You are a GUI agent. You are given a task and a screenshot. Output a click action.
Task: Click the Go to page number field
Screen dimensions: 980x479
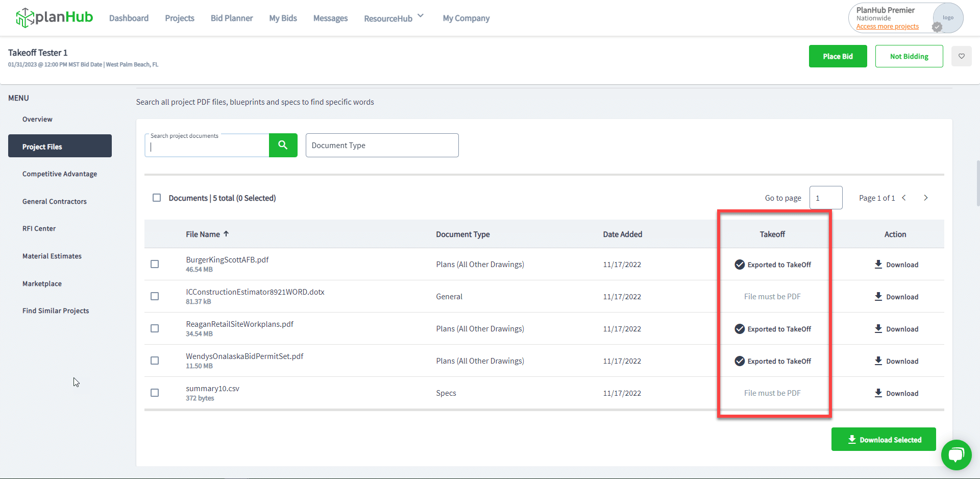point(825,198)
